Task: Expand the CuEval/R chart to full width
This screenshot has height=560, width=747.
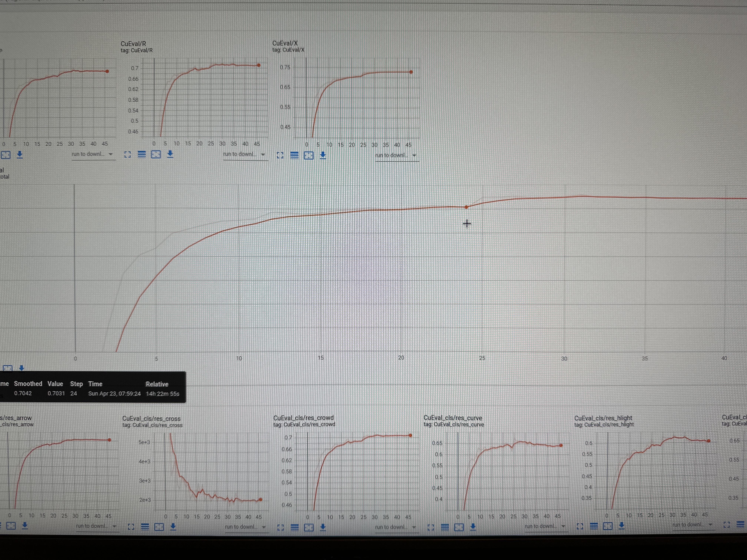Action: pos(127,155)
